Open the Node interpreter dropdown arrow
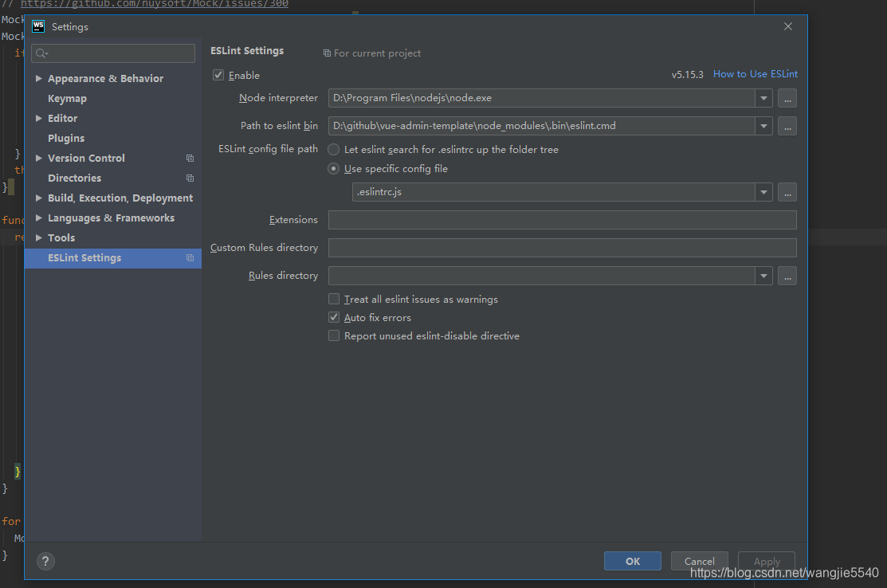 coord(763,98)
